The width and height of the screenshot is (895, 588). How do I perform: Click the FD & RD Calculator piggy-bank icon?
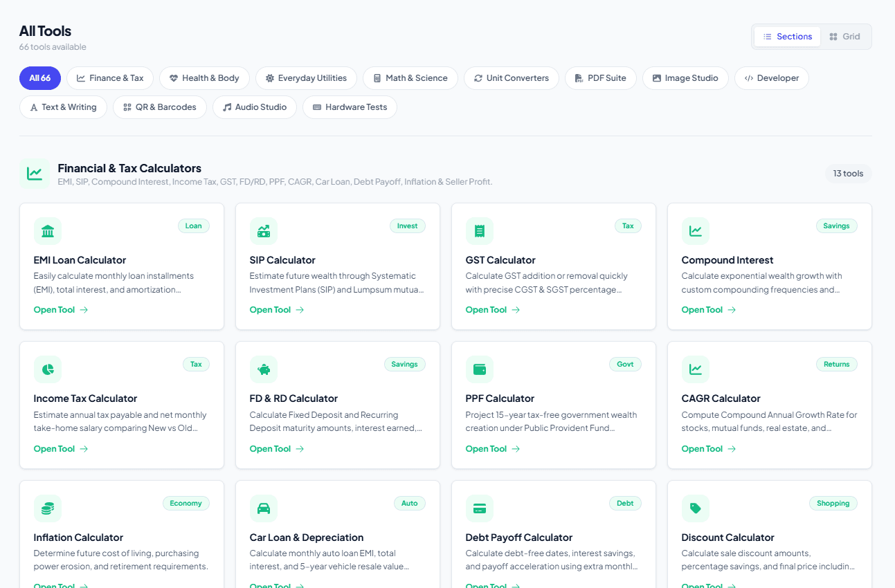[264, 369]
